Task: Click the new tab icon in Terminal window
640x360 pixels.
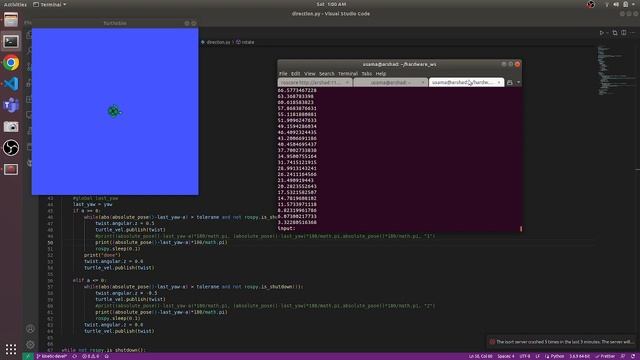Action: pyautogui.click(x=510, y=82)
